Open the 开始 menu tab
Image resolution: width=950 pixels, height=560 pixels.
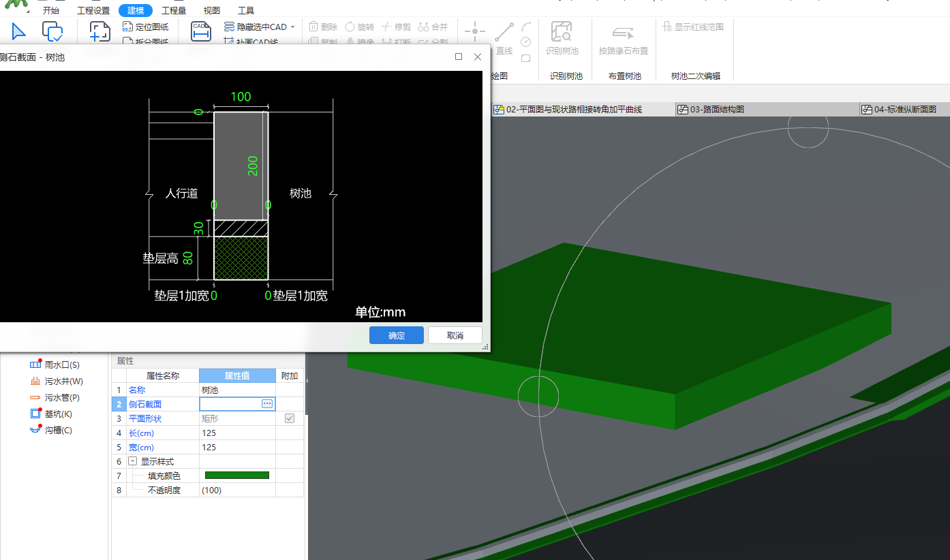click(x=50, y=10)
